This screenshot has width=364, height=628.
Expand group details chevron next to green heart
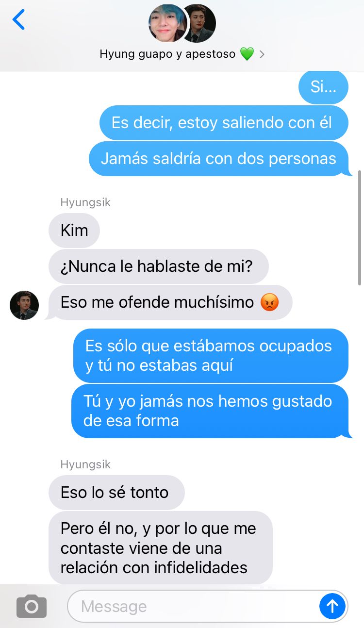[262, 54]
